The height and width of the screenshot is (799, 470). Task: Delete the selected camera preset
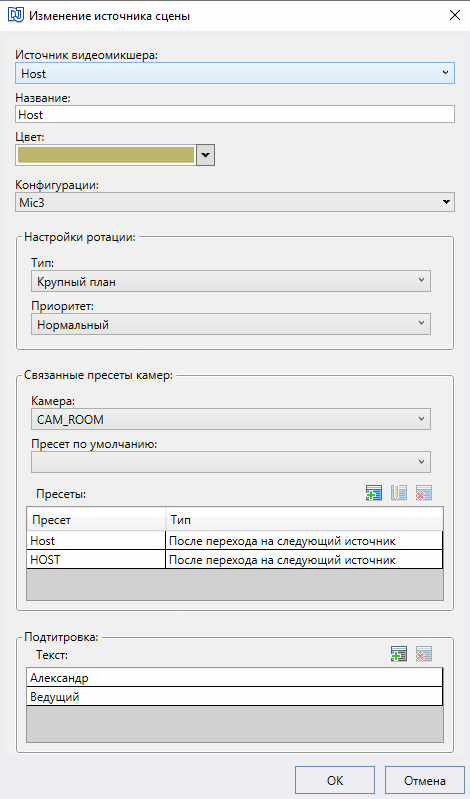(x=424, y=493)
